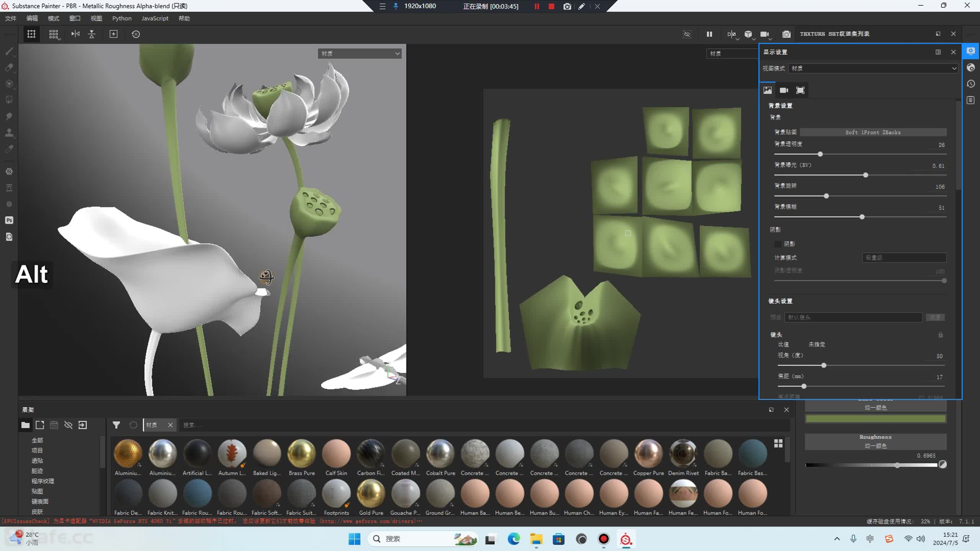
Task: Click the shelf import resource icon
Action: coord(83,425)
